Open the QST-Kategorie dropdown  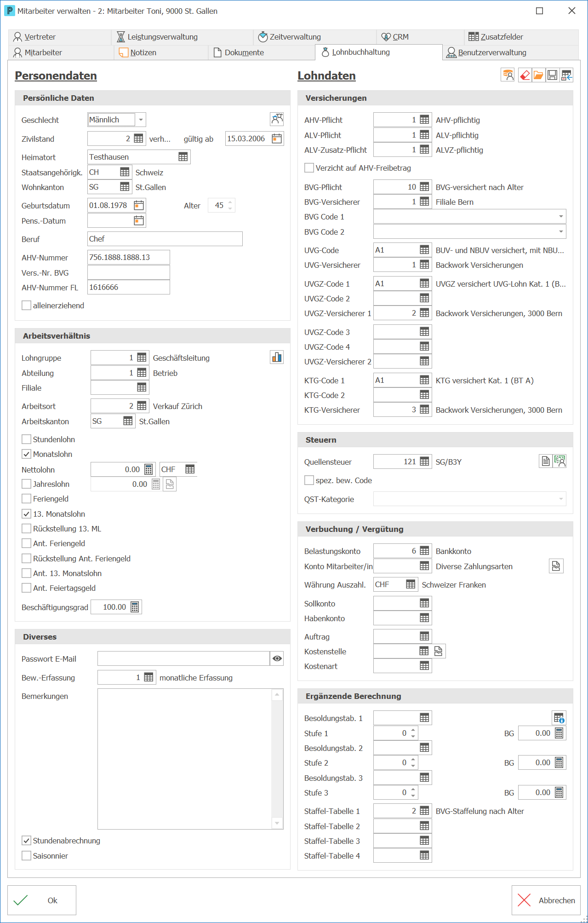coord(561,499)
